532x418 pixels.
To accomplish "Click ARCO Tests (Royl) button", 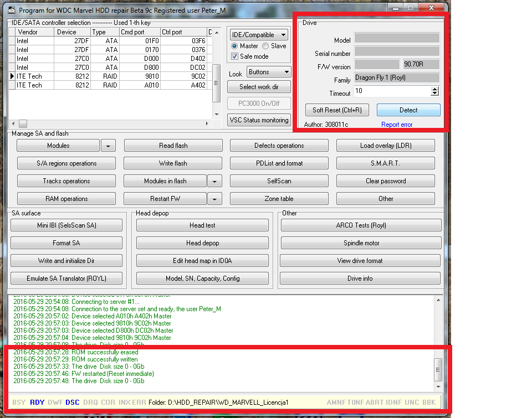I will click(361, 225).
